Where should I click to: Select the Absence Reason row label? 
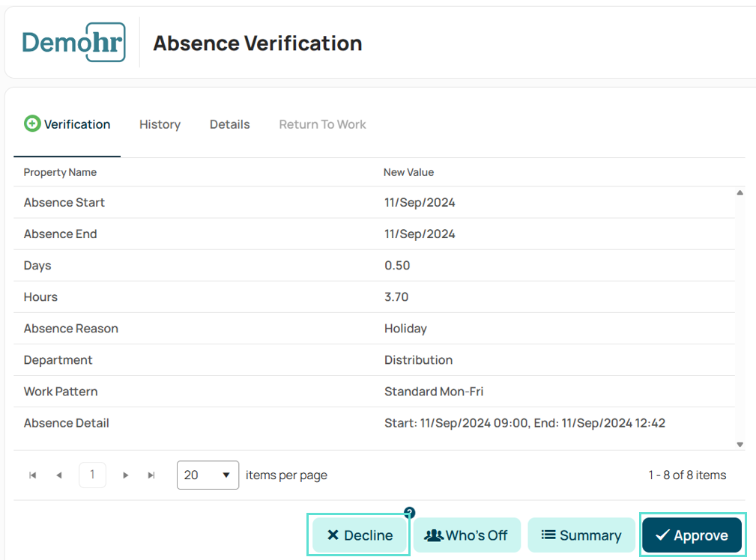click(71, 328)
